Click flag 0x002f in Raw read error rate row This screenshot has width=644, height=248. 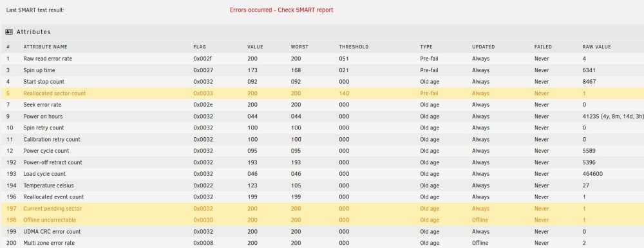coord(202,59)
